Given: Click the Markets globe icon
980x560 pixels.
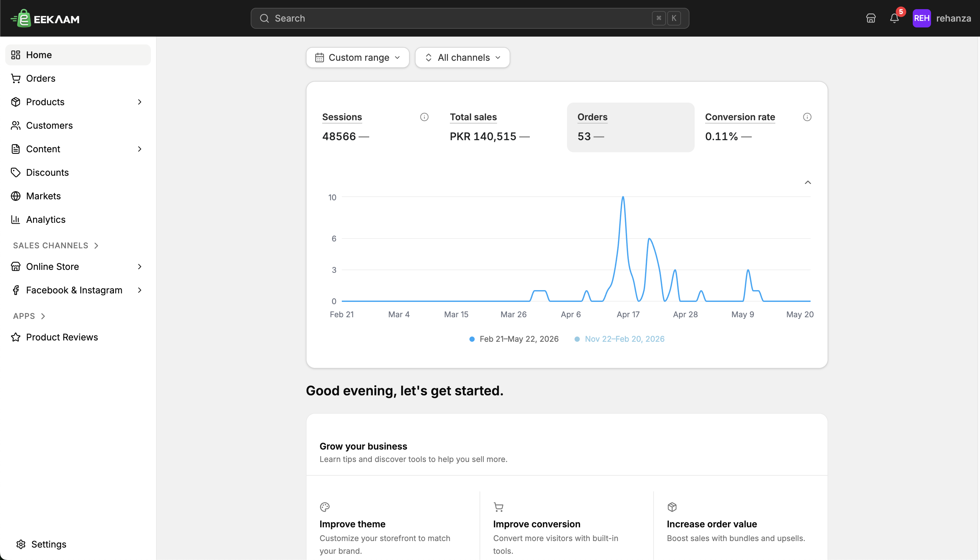Looking at the screenshot, I should pos(16,196).
